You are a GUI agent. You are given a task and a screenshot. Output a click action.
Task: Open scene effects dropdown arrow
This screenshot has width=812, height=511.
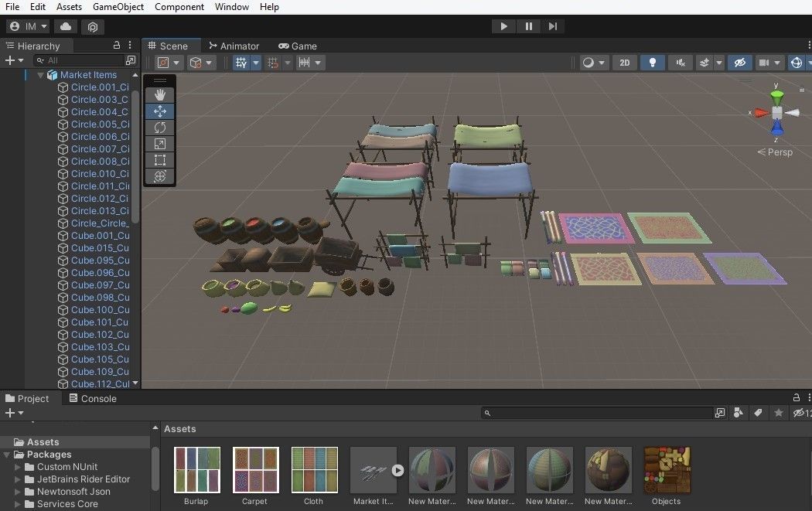[718, 63]
